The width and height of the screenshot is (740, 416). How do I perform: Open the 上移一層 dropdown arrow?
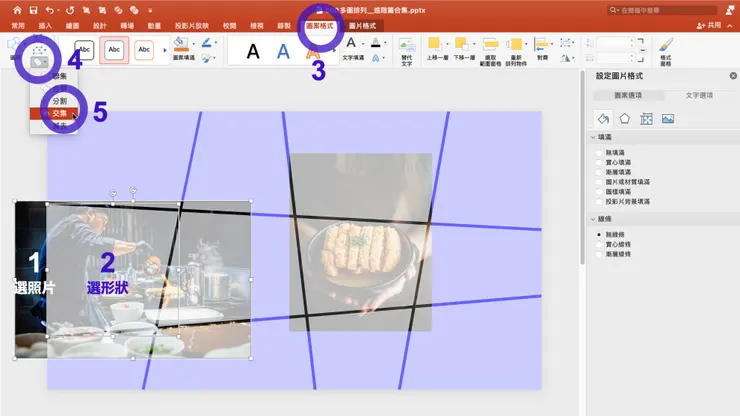coord(447,44)
